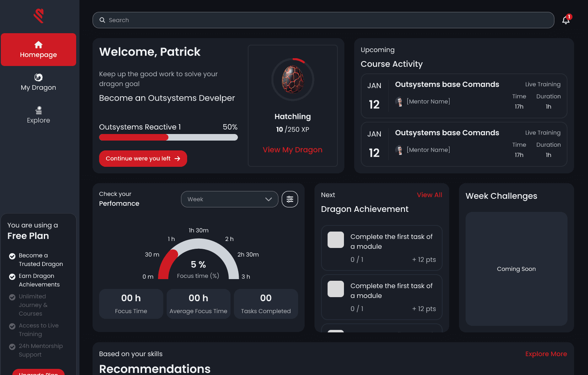Click the Unlimited Journey & Courses checkmark
The width and height of the screenshot is (588, 375).
12,297
